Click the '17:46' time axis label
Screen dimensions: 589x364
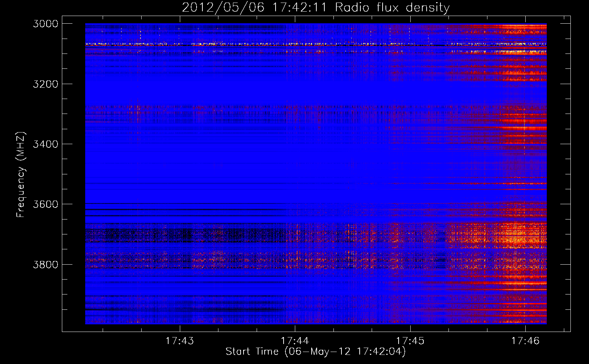(525, 341)
